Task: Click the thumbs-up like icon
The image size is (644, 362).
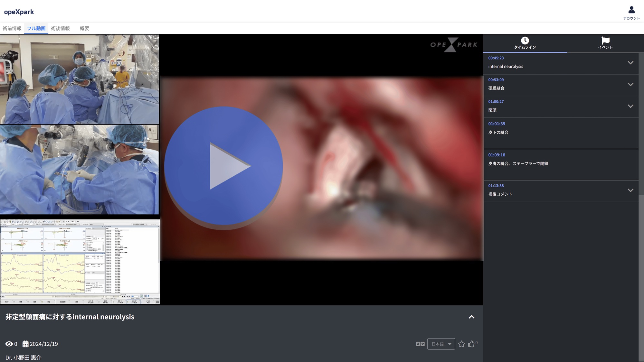Action: point(471,344)
